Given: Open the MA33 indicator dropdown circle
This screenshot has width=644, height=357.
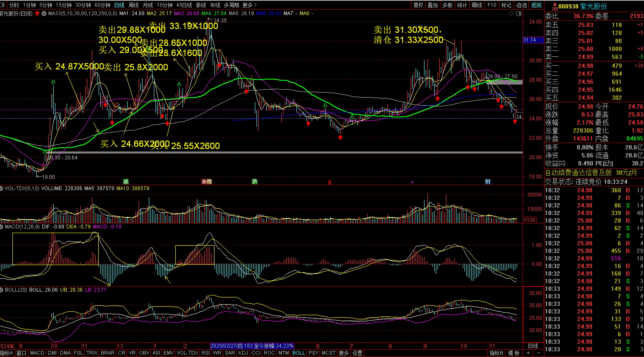Looking at the screenshot, I should click(x=44, y=13).
